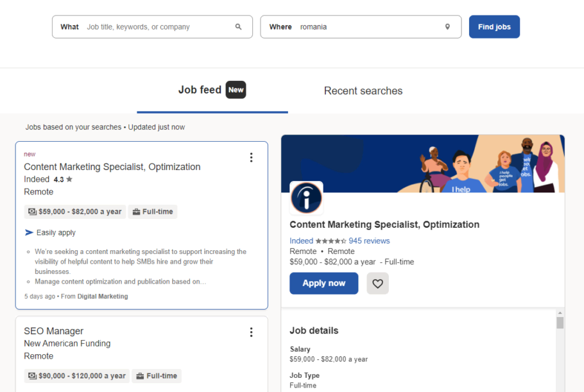Click the "Easily apply" label

[x=56, y=233]
